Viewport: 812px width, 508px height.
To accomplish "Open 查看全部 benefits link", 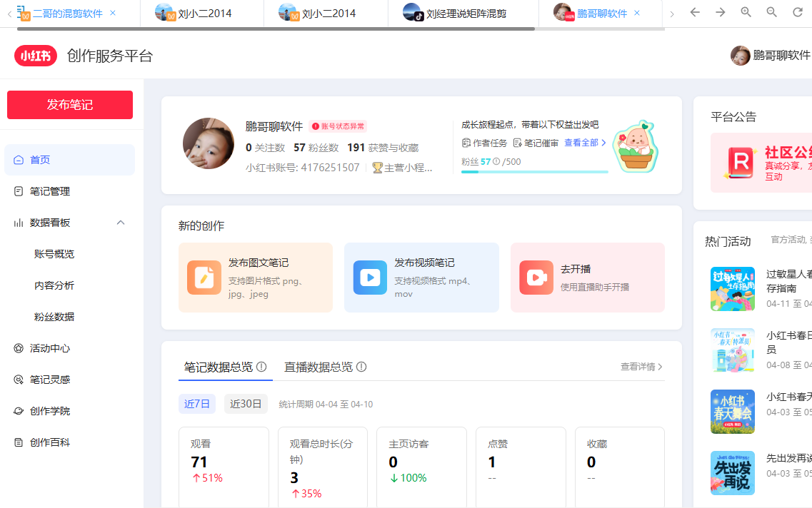I will tap(580, 143).
